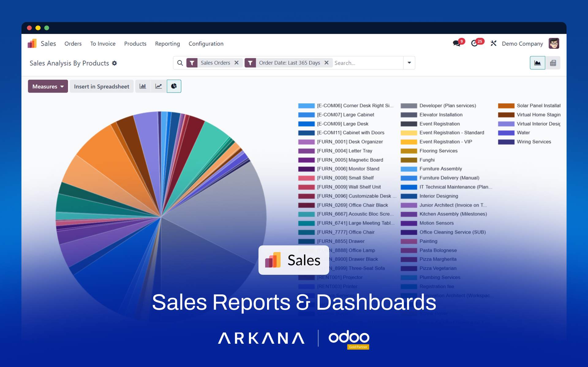588x367 pixels.
Task: Toggle legend entry [FURN_0008] Small Shelf
Action: (336, 178)
